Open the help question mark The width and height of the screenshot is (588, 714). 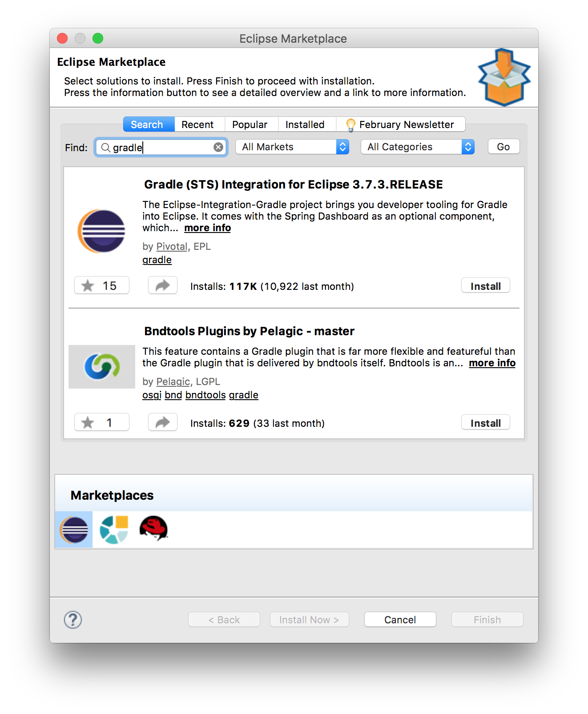[73, 620]
